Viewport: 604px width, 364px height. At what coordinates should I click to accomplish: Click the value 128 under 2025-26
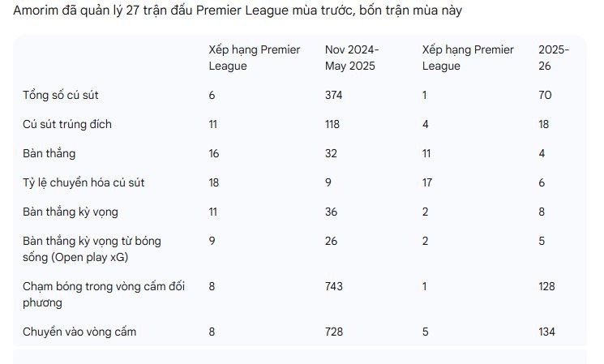(x=546, y=286)
